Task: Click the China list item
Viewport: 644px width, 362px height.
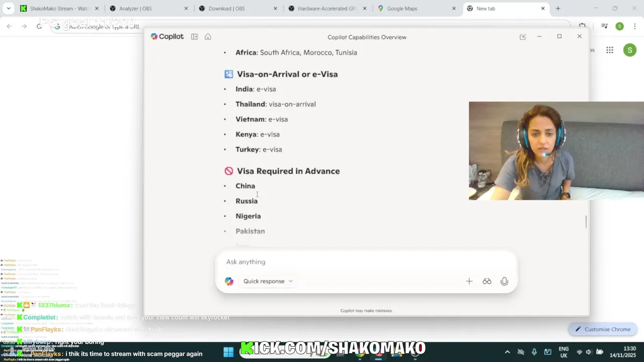Action: coord(245,186)
